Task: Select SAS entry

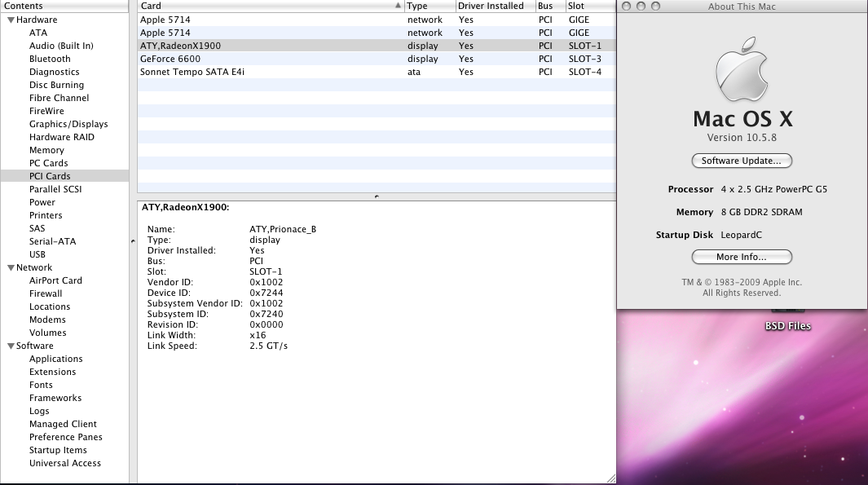Action: point(37,228)
